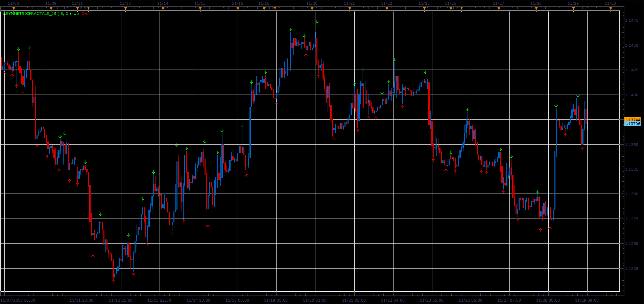Viewport: 644px width, 304px height.
Task: Click the "11/07/2018 16:00" time axis label
Action: (18, 300)
